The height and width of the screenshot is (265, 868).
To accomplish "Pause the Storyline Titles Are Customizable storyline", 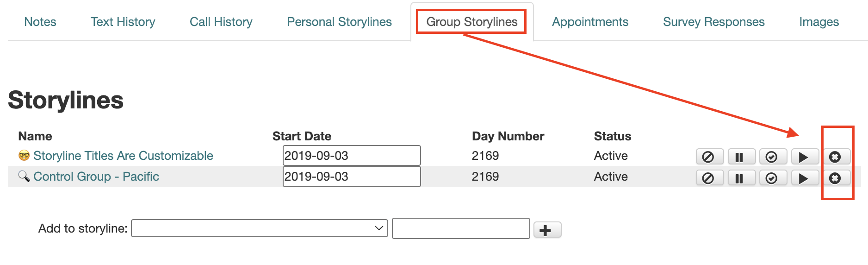I will pos(741,157).
